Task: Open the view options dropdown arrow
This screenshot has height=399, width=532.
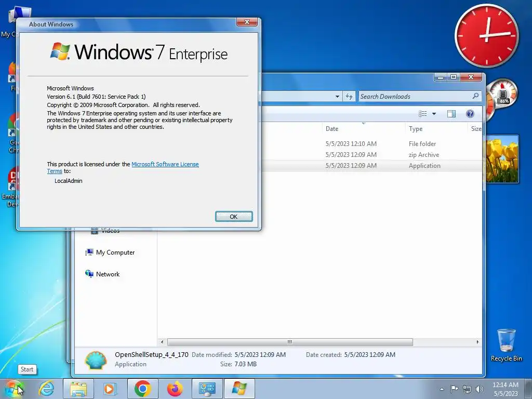Action: (434, 114)
